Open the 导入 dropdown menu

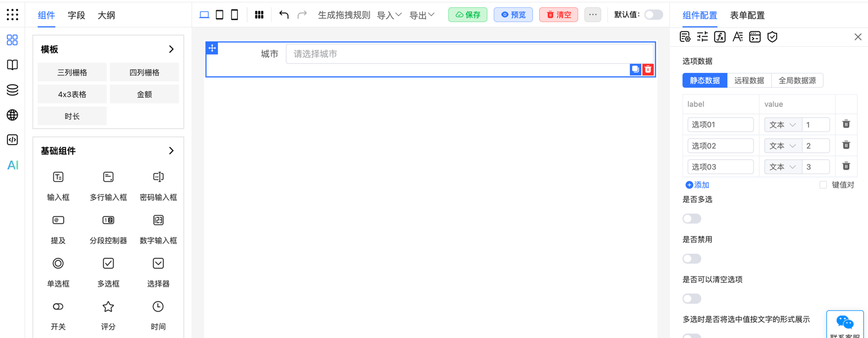point(389,15)
